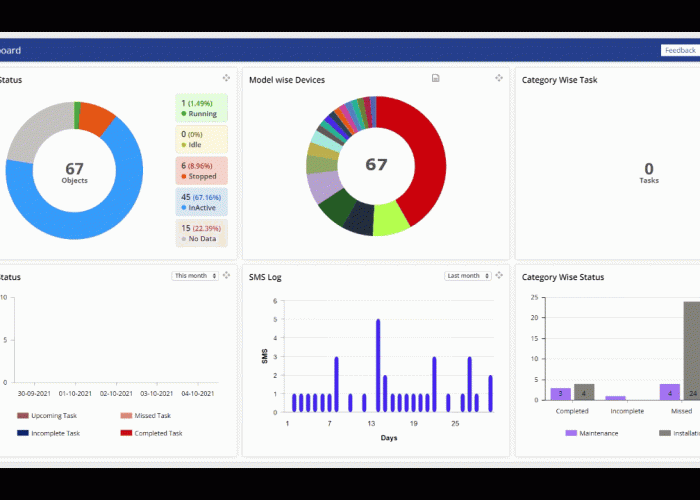Select the No Data status tile
Viewport: 700px width, 500px height.
[201, 233]
